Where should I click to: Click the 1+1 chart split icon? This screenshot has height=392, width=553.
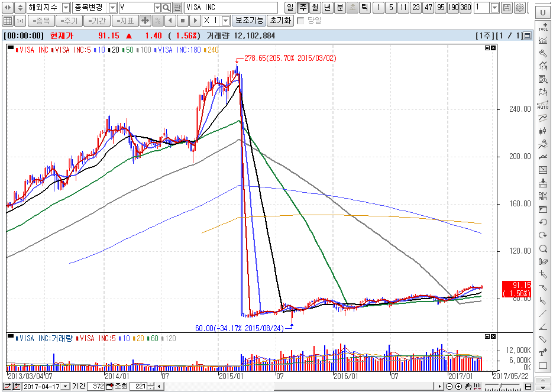tap(20, 21)
